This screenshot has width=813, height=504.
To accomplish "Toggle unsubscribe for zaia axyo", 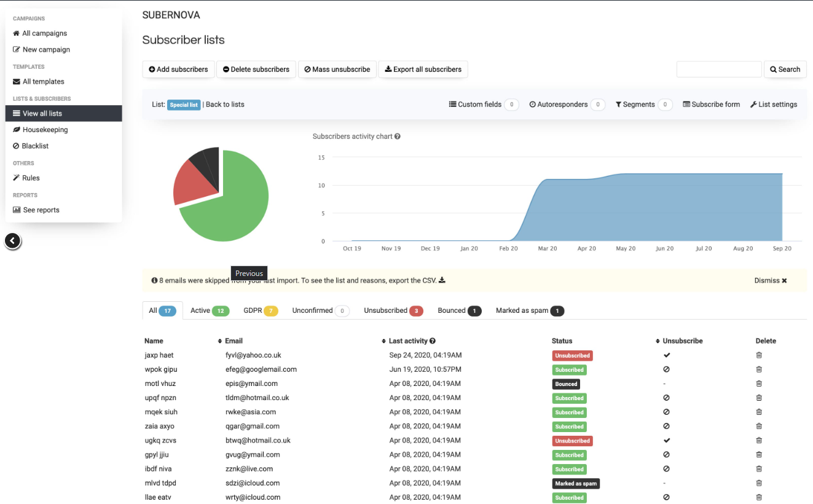I will (x=666, y=426).
